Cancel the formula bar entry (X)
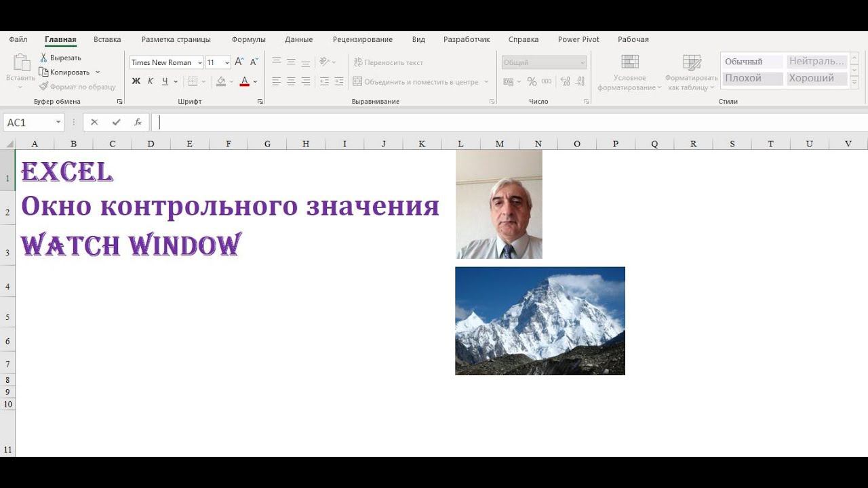Screen dimensions: 868x488 (94, 123)
